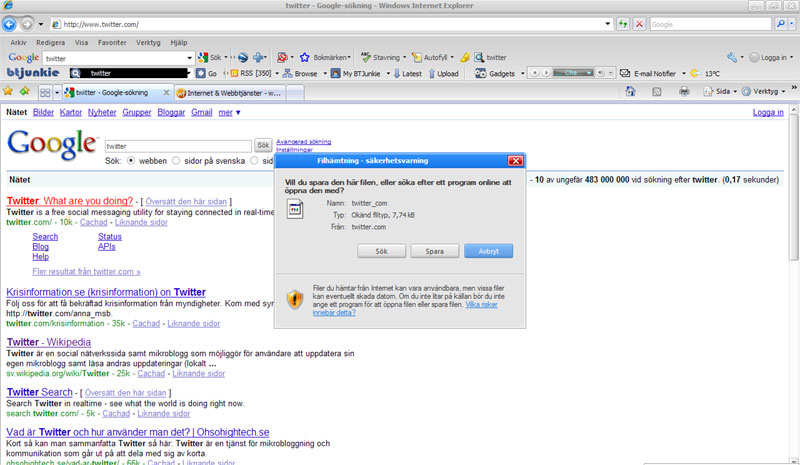Open the address bar URL history dropdown
The width and height of the screenshot is (800, 465).
pos(607,24)
